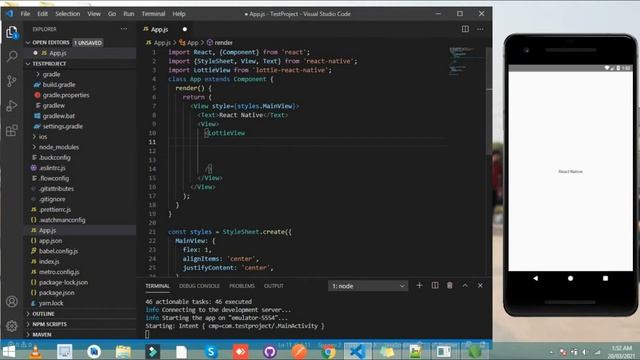Open the Manage gear icon
Viewport: 640px width, 360px height.
coord(12,326)
